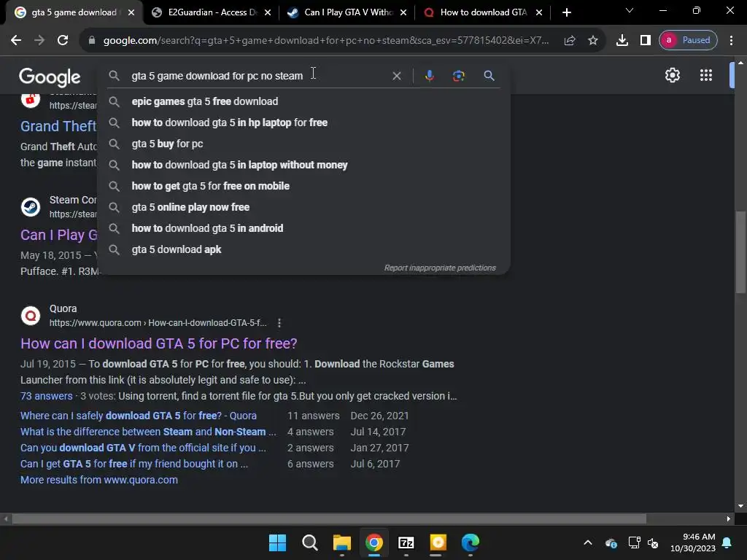Show hidden system tray icons

pyautogui.click(x=588, y=542)
